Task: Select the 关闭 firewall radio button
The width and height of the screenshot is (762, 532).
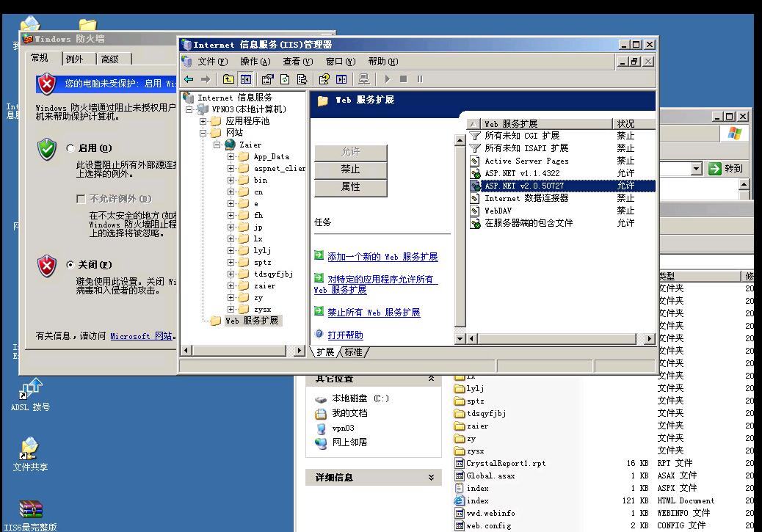Action: click(70, 264)
